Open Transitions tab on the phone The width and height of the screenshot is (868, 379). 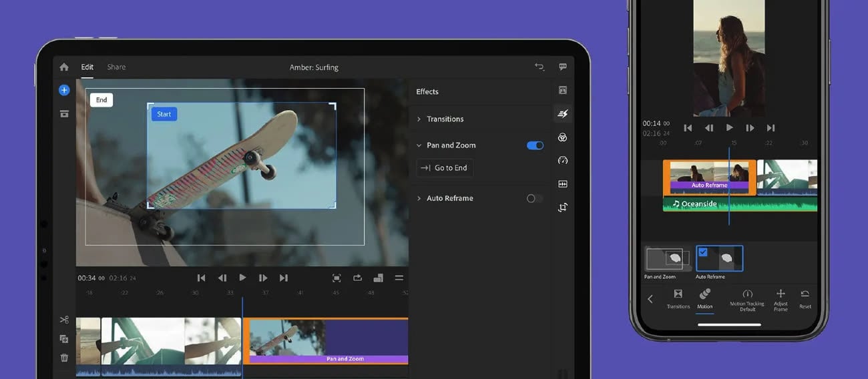coord(678,298)
